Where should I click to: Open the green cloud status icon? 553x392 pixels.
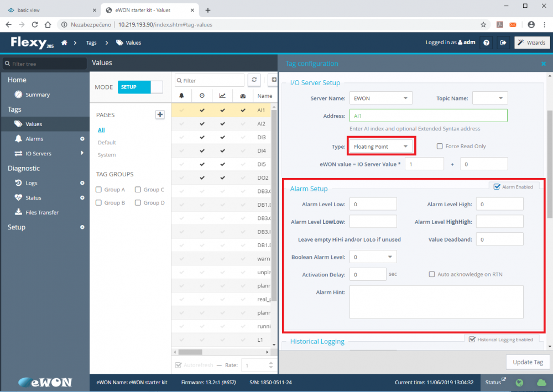(x=541, y=383)
